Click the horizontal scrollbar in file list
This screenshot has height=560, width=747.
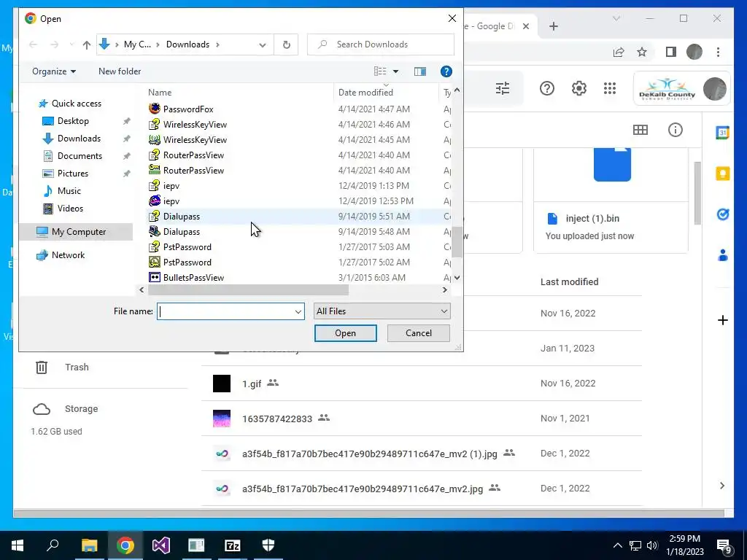pos(248,290)
